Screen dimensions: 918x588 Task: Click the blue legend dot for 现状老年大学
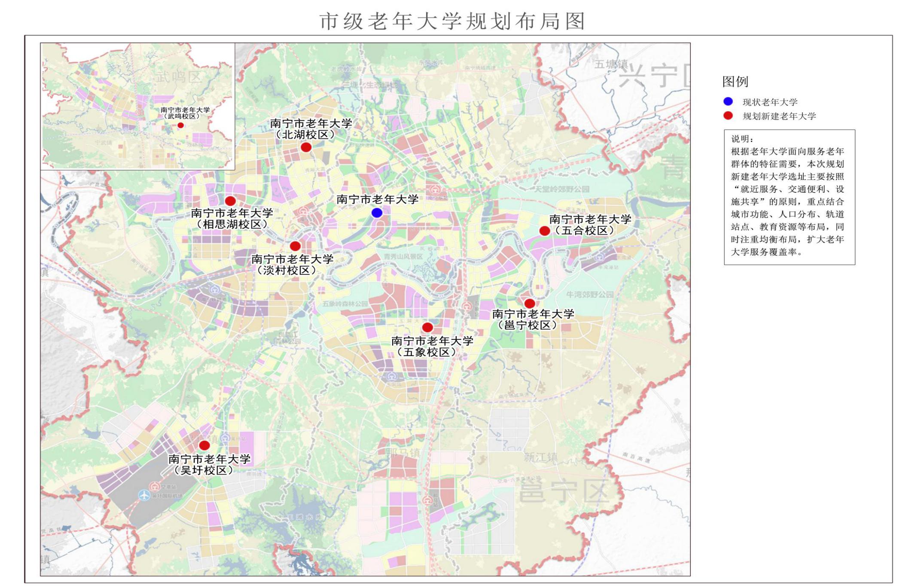coord(728,102)
